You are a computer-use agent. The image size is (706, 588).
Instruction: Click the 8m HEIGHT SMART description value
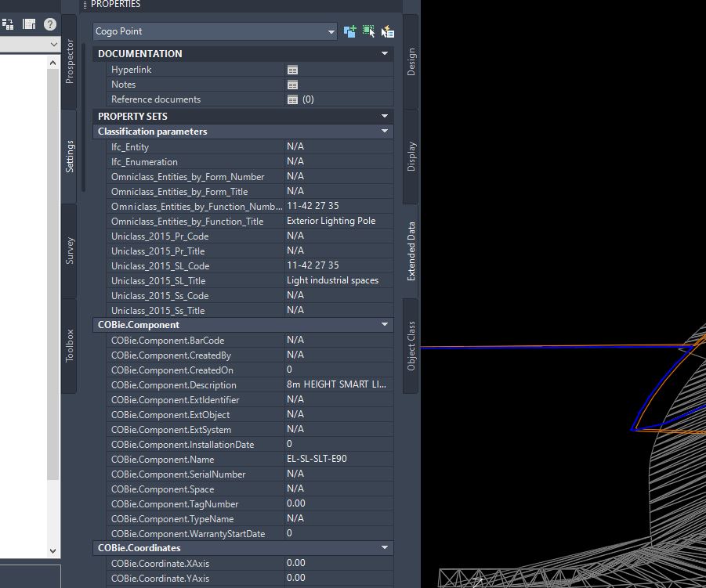coord(339,384)
